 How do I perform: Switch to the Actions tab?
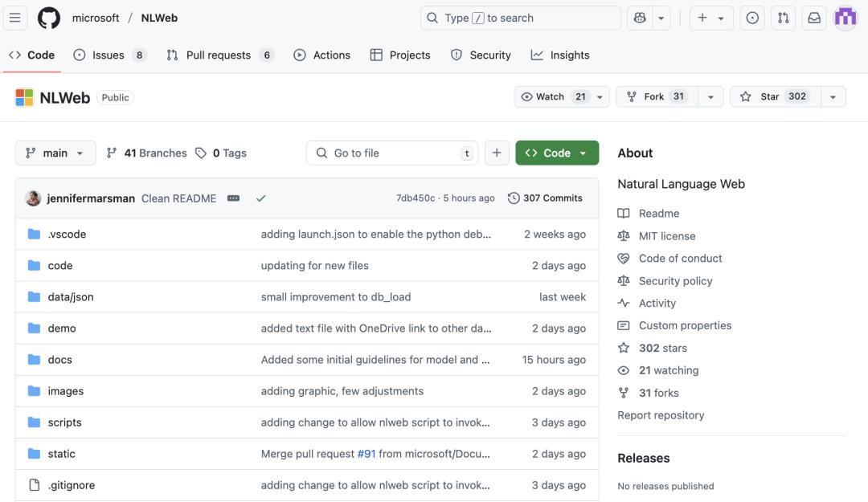(322, 55)
